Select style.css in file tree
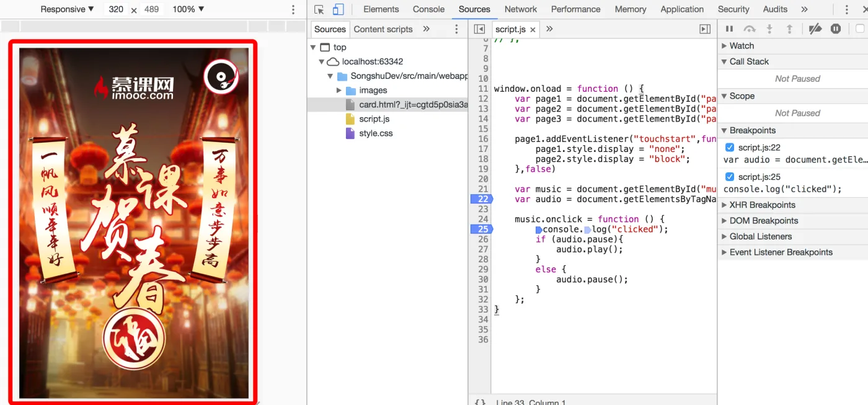 tap(375, 133)
